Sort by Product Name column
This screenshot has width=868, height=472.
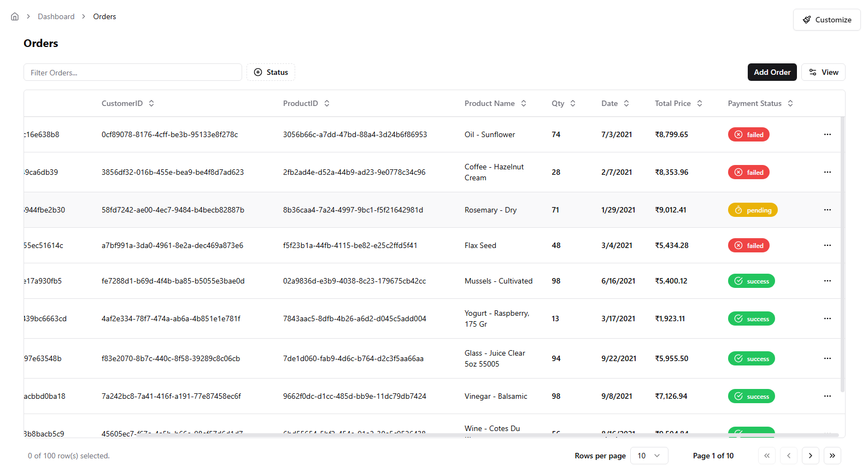(495, 103)
